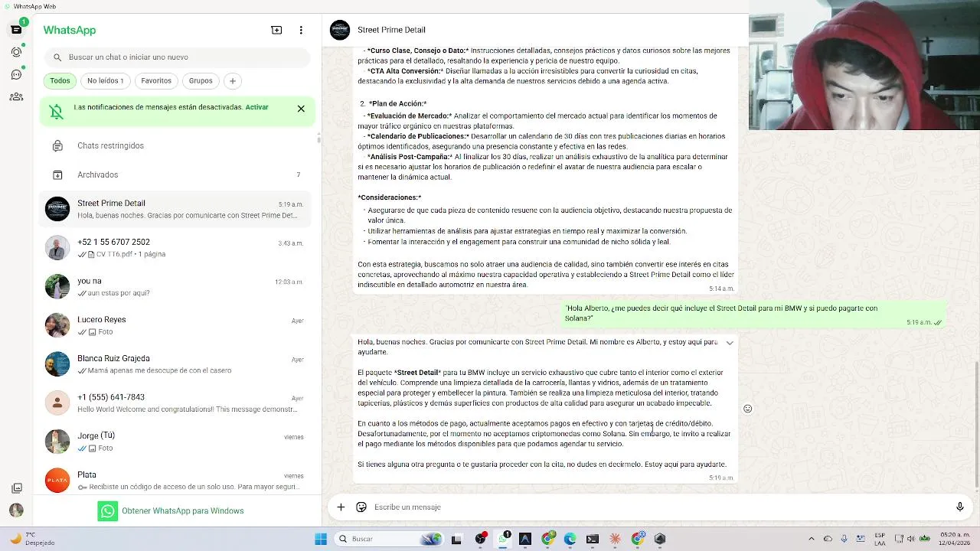The height and width of the screenshot is (551, 980).
Task: Start a new chat with the plus icon
Action: point(276,30)
